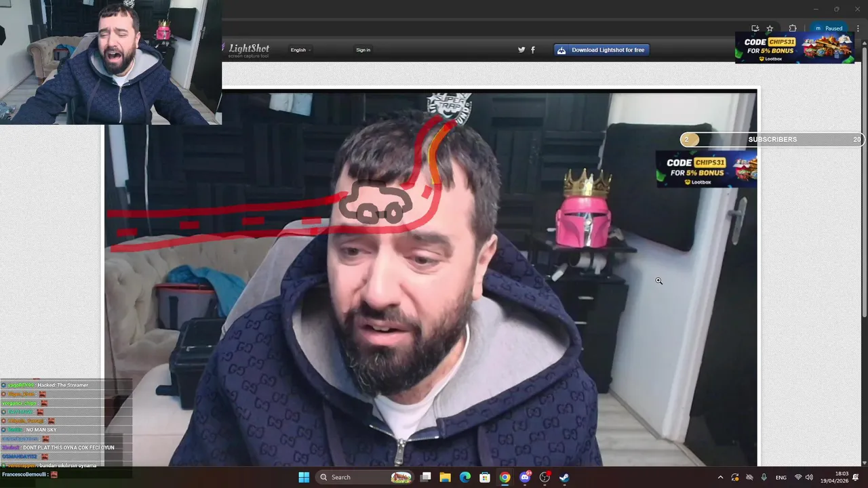Open the Windows Start menu
Viewport: 868px width, 488px height.
click(304, 477)
